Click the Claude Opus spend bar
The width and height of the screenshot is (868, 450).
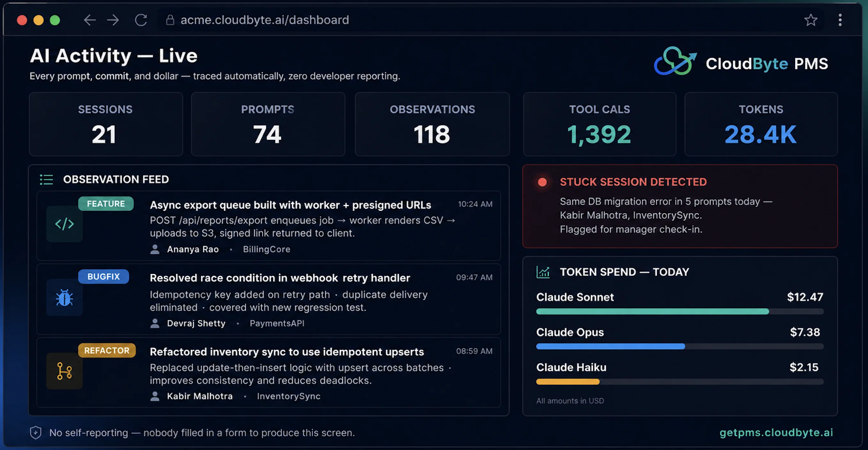[x=680, y=346]
